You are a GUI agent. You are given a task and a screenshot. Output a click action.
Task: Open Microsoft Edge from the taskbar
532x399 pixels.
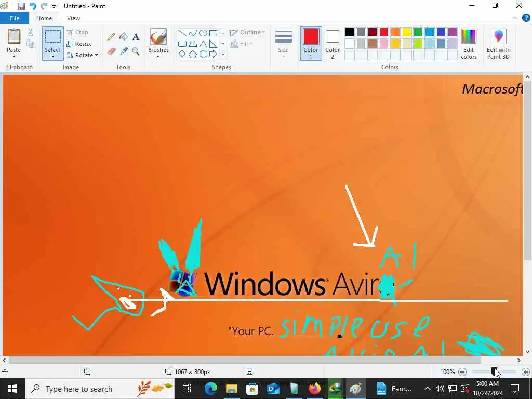tap(210, 389)
